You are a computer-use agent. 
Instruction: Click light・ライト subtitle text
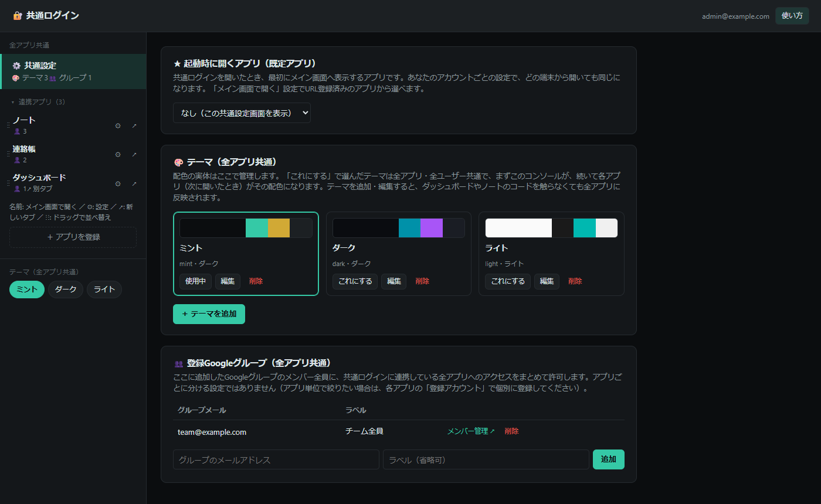pos(504,264)
